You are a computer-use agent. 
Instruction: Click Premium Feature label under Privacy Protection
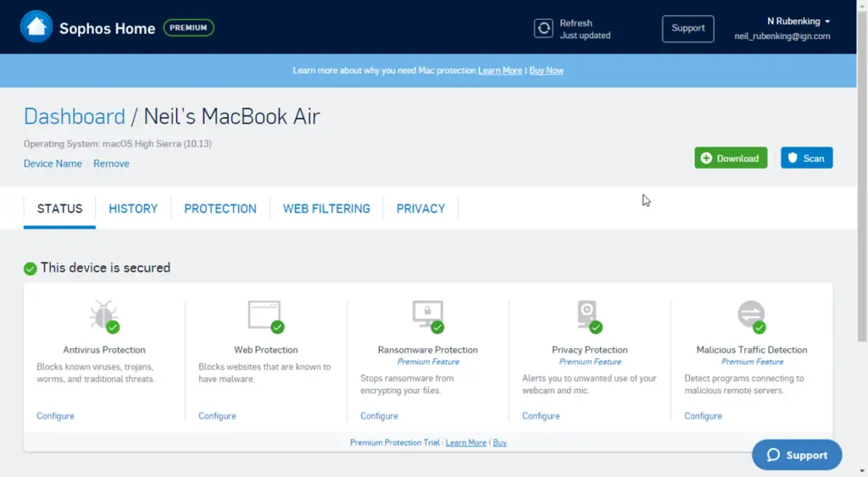pos(590,362)
